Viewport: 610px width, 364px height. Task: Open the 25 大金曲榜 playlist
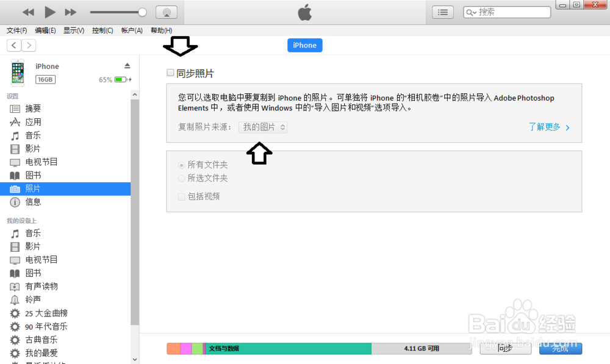(x=65, y=313)
